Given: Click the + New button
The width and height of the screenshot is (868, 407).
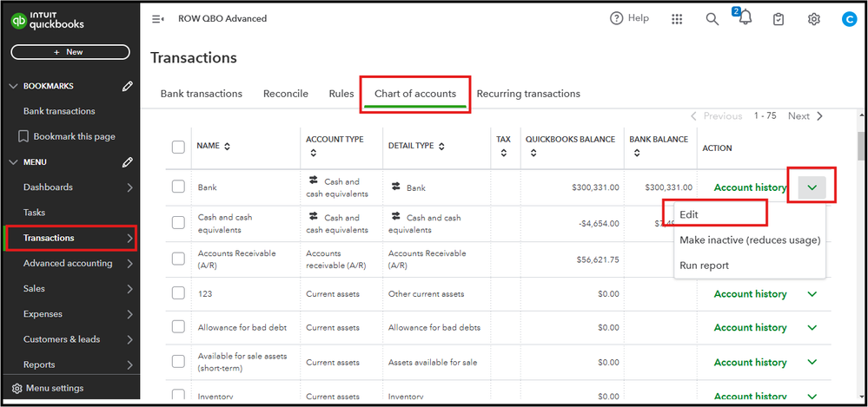Looking at the screenshot, I should pyautogui.click(x=70, y=52).
